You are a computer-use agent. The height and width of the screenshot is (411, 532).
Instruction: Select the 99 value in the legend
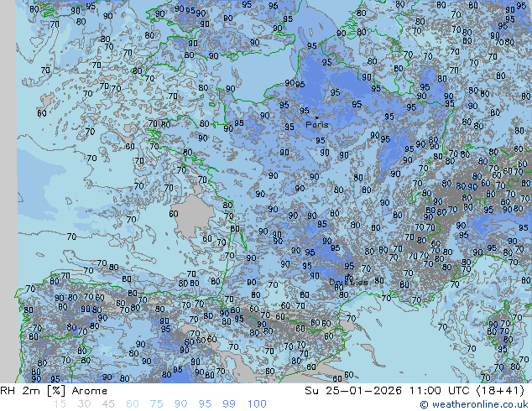[x=229, y=404]
